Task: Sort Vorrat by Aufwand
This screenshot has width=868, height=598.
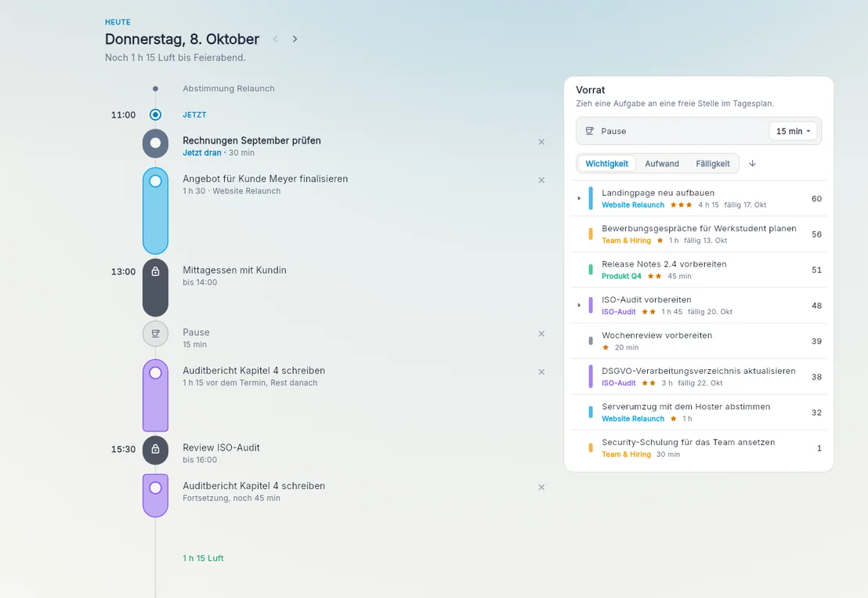Action: (661, 163)
